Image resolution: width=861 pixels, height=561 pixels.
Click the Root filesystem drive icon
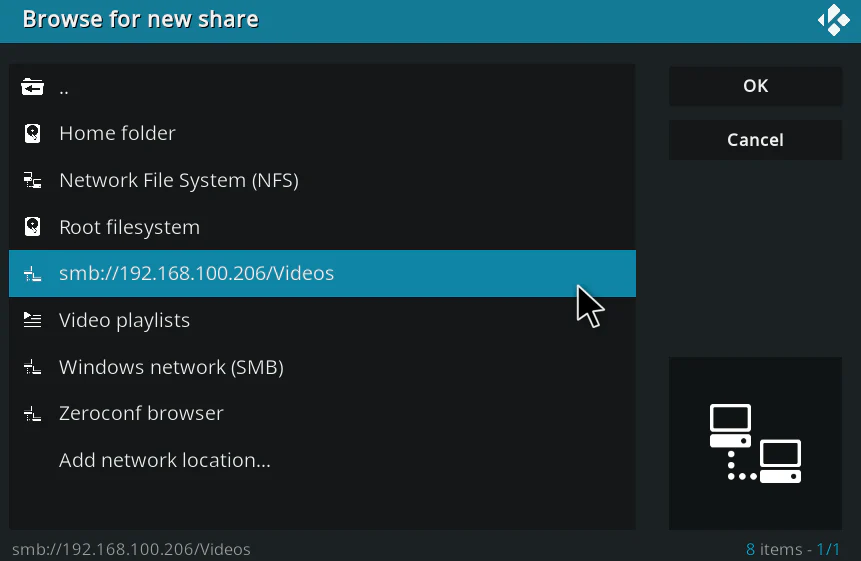pos(33,227)
